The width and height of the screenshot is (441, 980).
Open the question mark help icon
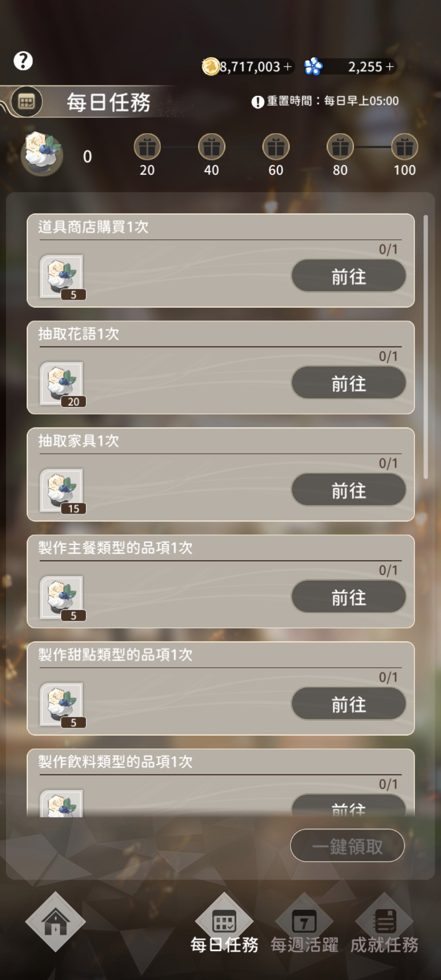click(23, 61)
